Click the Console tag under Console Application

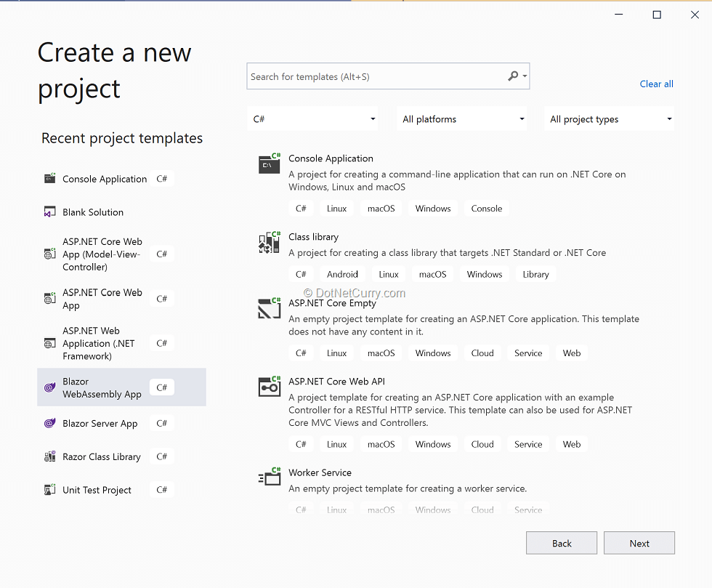tap(486, 209)
